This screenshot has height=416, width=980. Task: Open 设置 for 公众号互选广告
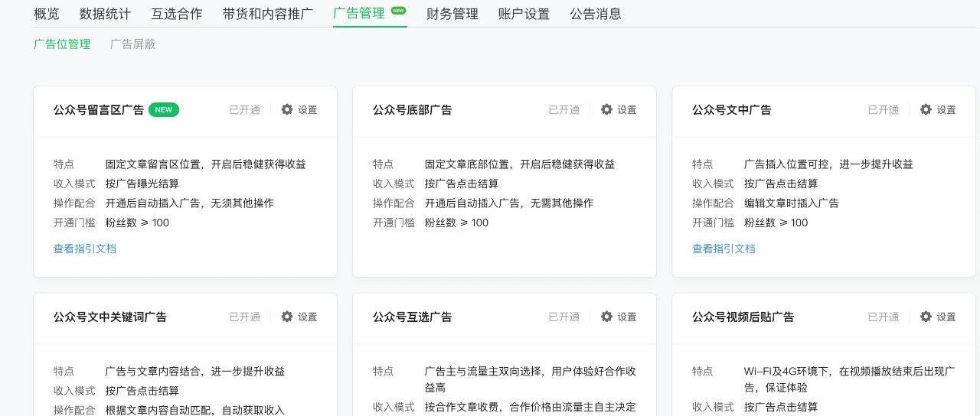(x=626, y=317)
